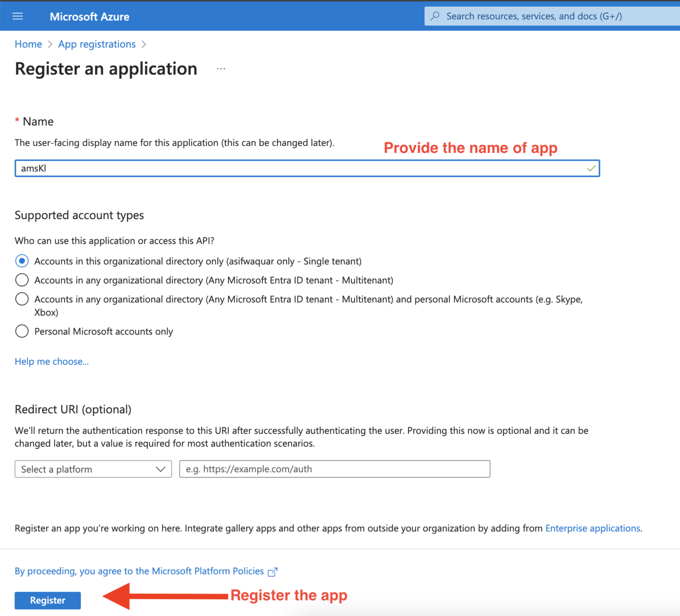The height and width of the screenshot is (616, 680).
Task: Open App registrations from the breadcrumb
Action: pos(97,44)
